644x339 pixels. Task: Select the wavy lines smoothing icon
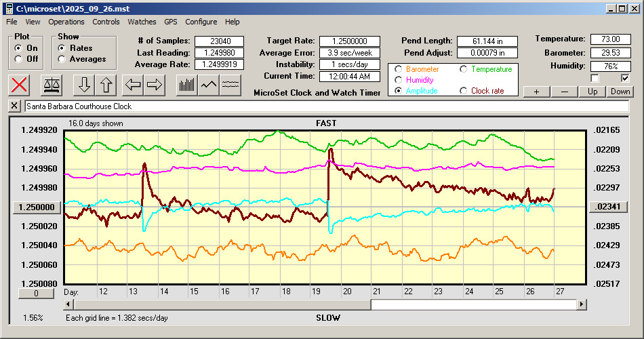pos(231,85)
